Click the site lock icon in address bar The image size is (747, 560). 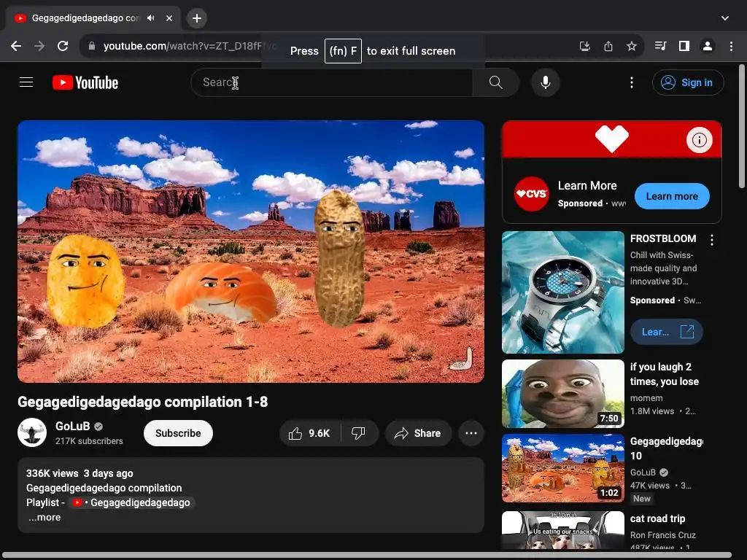92,46
